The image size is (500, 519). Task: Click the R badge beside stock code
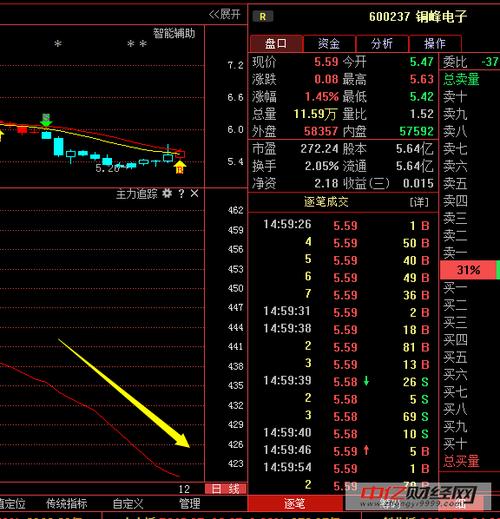tap(263, 16)
